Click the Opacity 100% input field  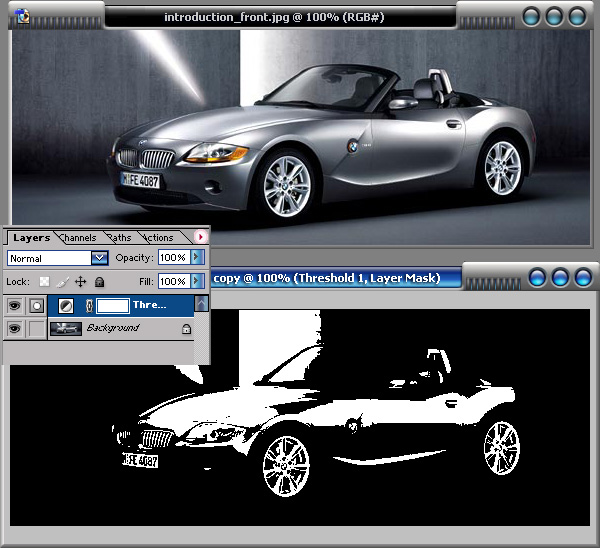[x=174, y=258]
